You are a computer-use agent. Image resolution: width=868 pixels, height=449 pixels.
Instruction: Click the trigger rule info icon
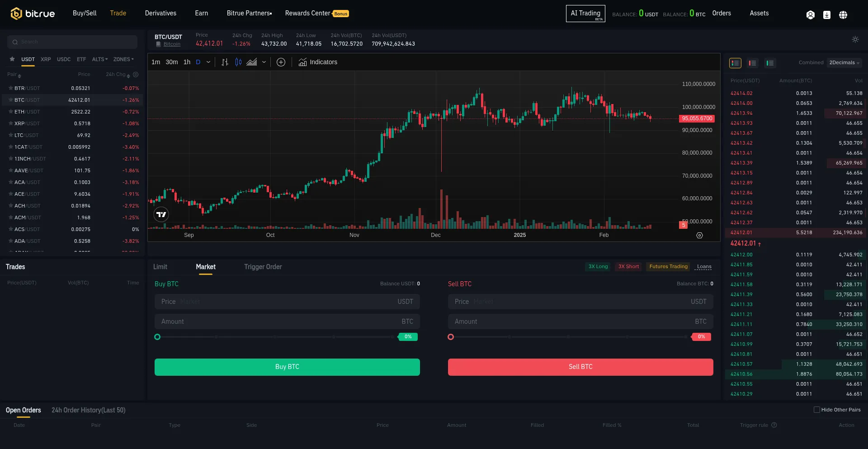(774, 425)
